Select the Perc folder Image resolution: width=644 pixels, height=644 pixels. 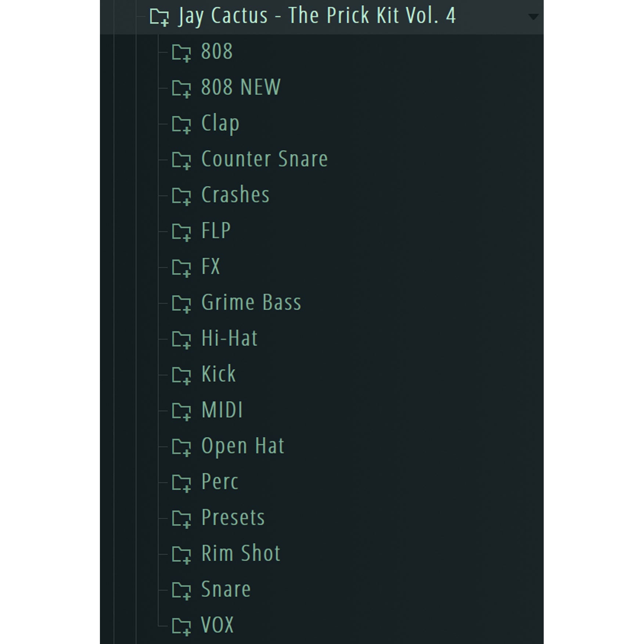coord(220,482)
